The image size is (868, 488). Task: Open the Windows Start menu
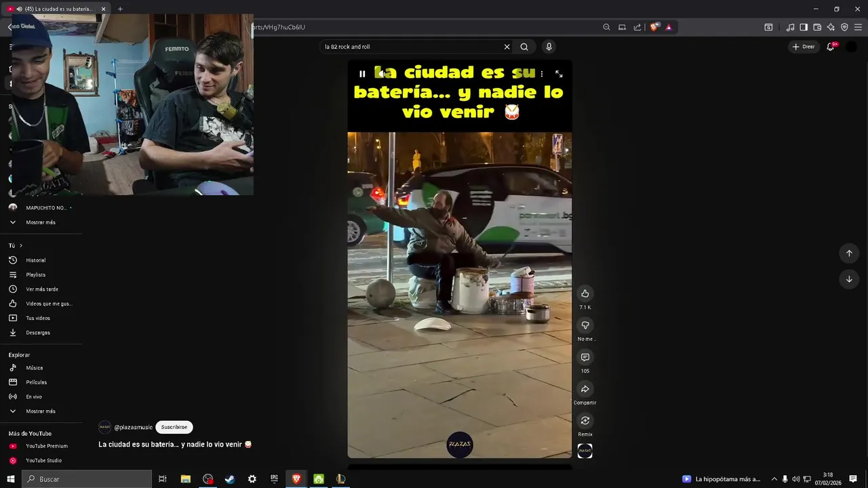(x=10, y=479)
